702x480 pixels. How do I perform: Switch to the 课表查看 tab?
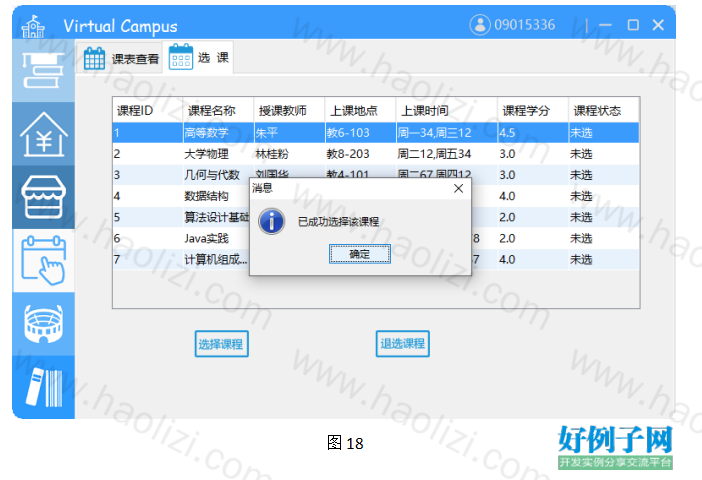click(121, 58)
